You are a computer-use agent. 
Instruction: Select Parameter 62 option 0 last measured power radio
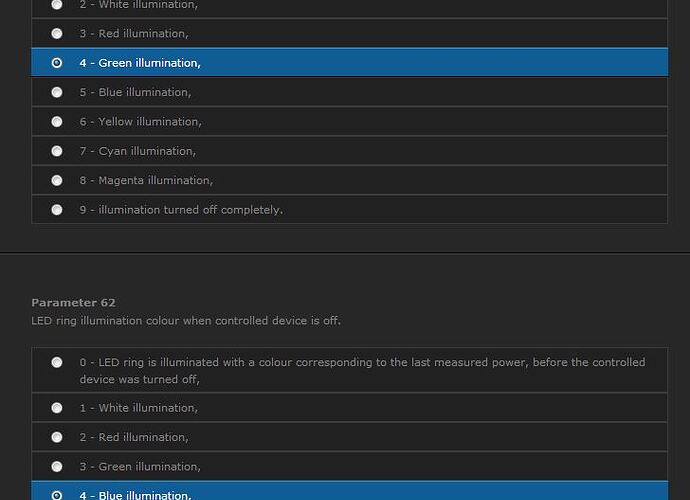click(x=57, y=363)
